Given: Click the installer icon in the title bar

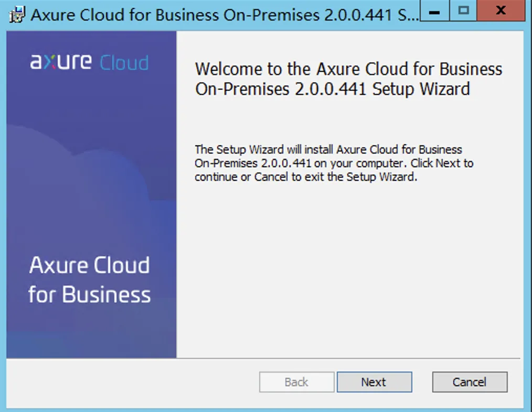Looking at the screenshot, I should (x=16, y=14).
